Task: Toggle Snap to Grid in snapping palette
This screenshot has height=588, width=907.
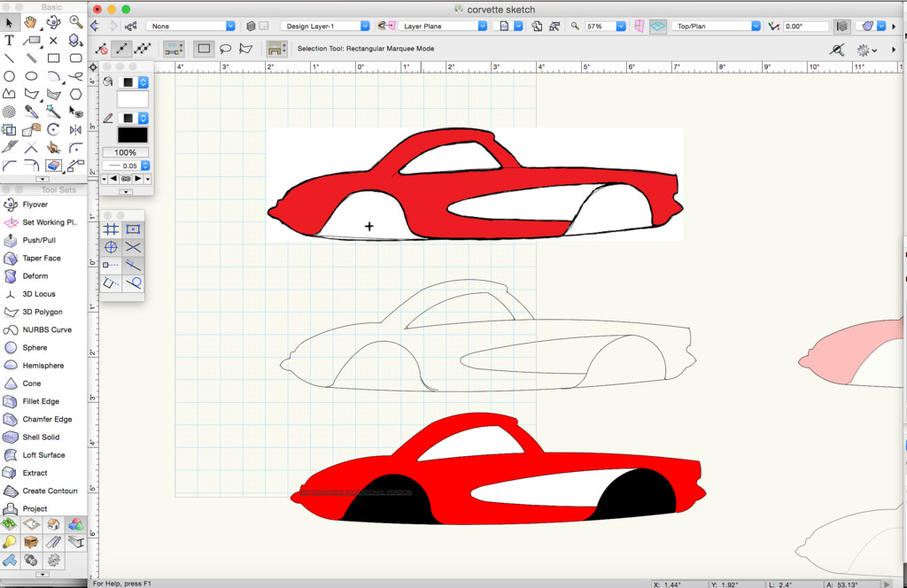Action: [x=111, y=229]
